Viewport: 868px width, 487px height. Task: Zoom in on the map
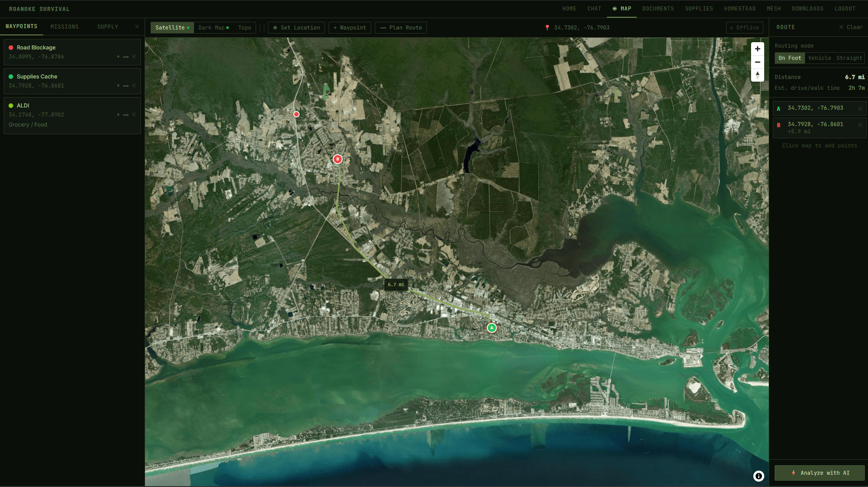tap(757, 49)
